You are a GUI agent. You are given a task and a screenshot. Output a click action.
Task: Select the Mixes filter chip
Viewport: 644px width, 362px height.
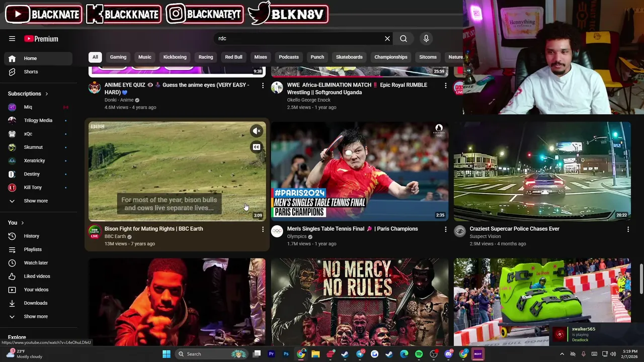(261, 57)
